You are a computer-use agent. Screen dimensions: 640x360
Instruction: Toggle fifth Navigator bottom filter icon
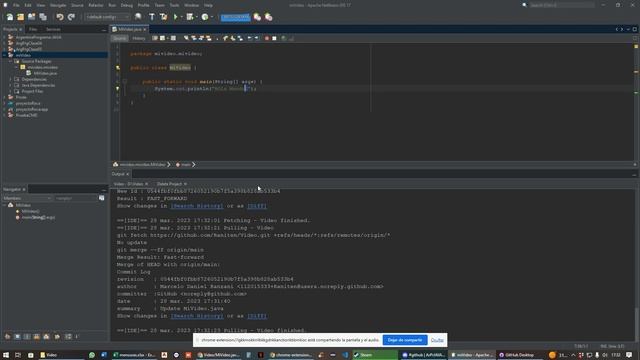coord(47,336)
